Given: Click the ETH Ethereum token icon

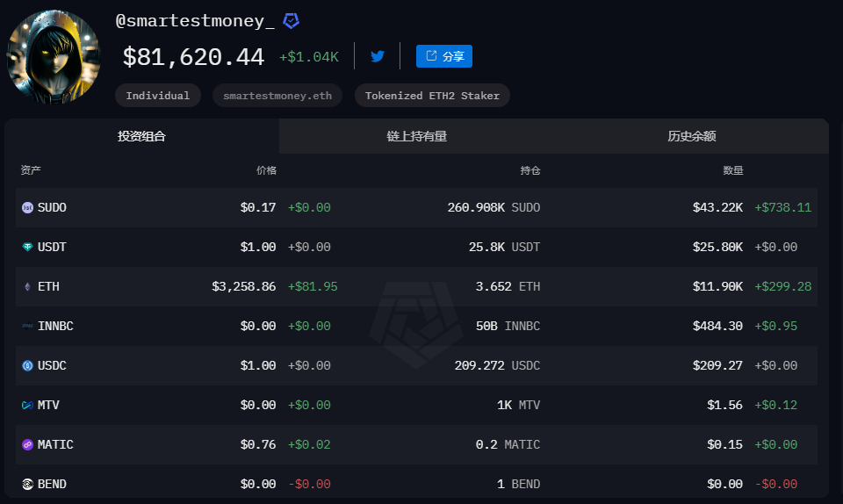Looking at the screenshot, I should pyautogui.click(x=27, y=287).
